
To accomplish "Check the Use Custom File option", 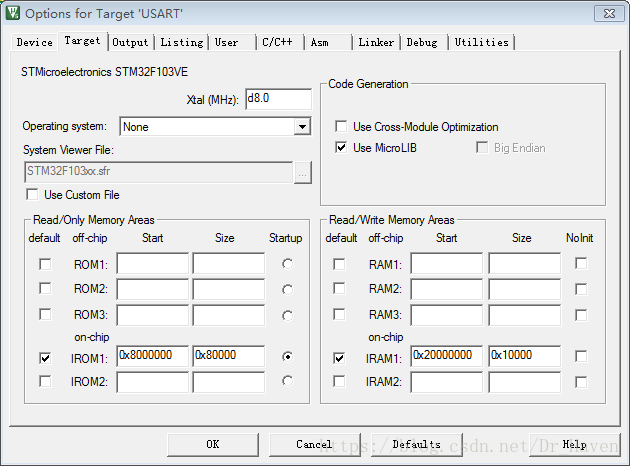I will pos(33,195).
